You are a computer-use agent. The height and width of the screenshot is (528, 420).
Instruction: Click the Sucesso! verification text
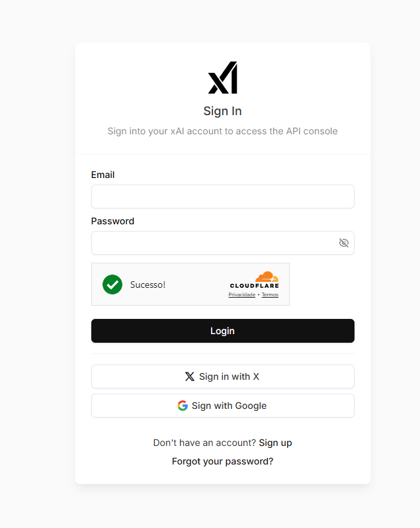click(147, 285)
